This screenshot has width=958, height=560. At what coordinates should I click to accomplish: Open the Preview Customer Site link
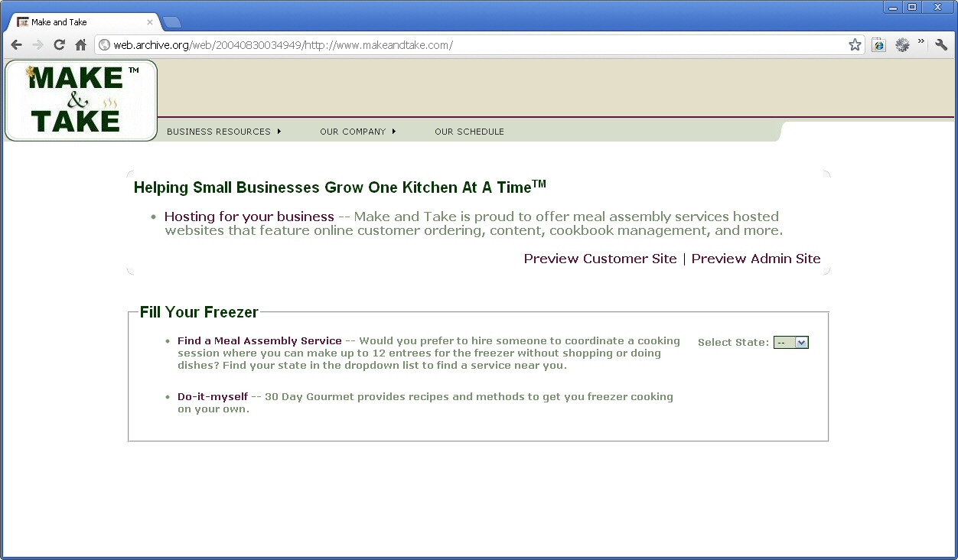click(600, 259)
